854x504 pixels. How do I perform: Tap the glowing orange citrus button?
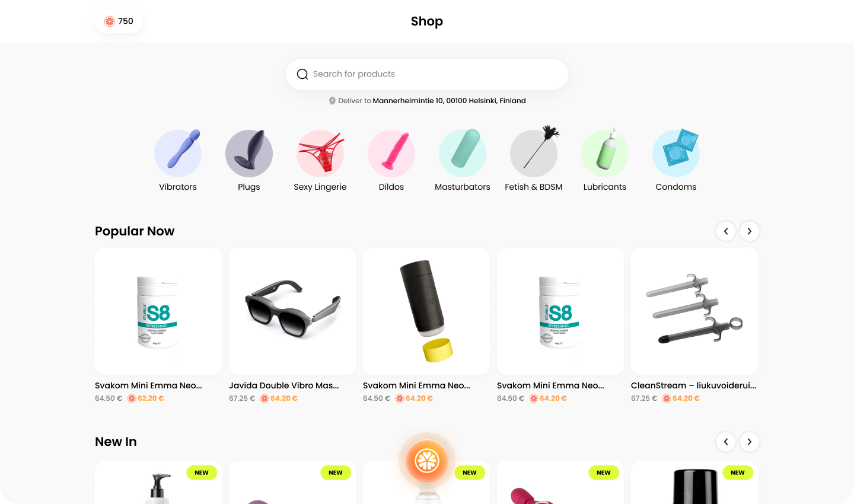[427, 461]
